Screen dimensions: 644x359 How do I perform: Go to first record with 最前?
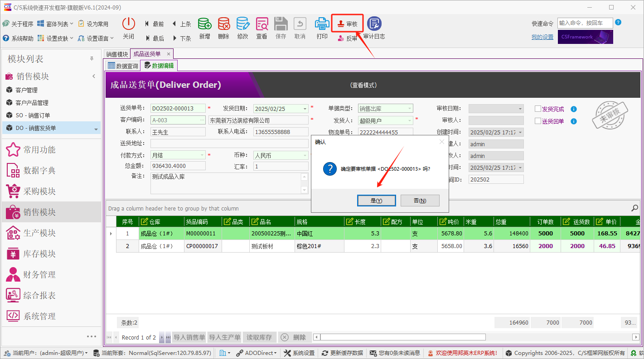point(155,24)
